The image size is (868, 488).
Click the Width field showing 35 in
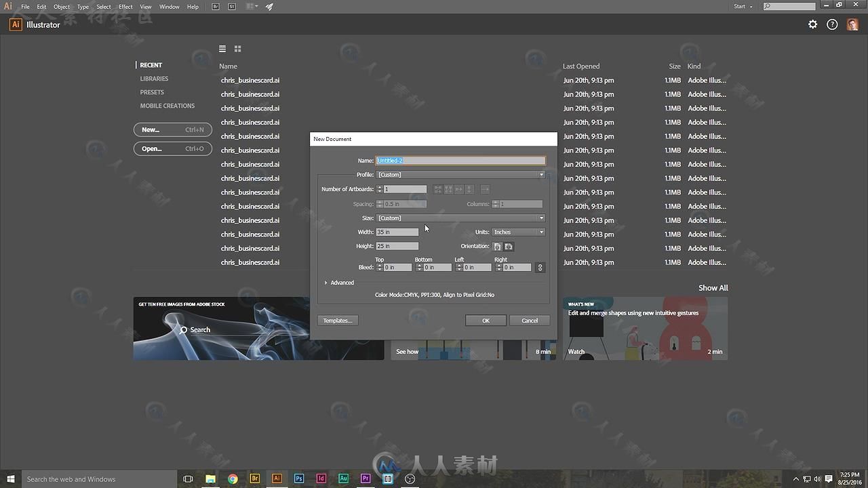397,232
